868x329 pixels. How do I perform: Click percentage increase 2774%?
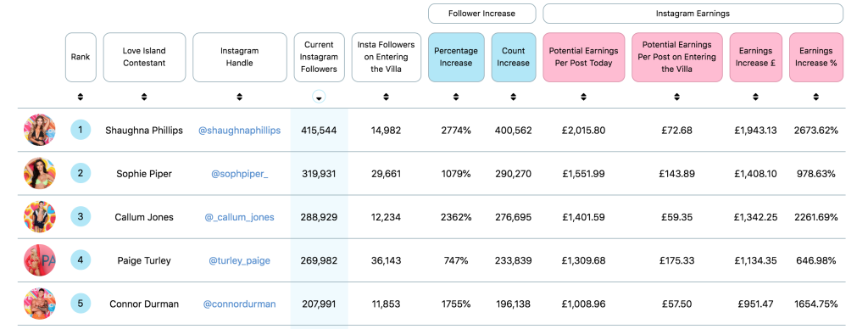(455, 131)
